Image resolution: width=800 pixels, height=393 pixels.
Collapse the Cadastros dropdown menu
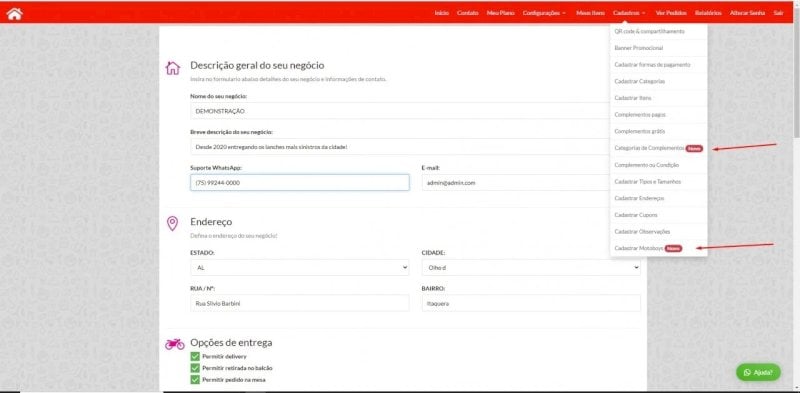629,13
